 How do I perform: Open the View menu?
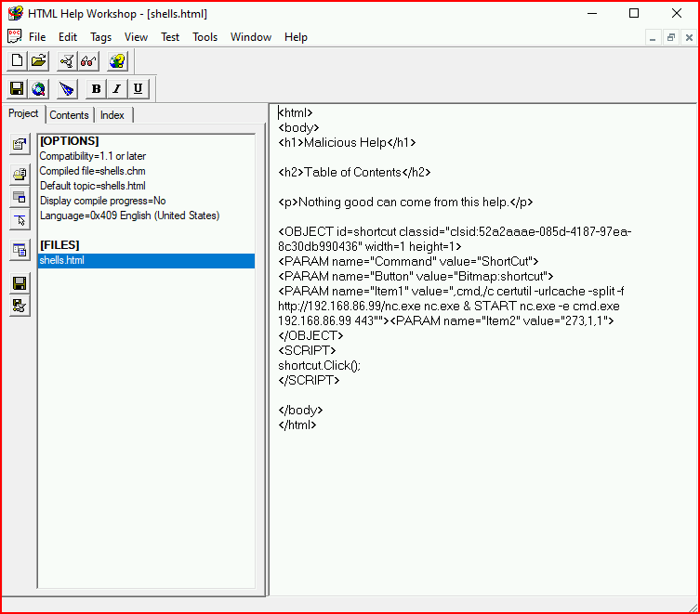[x=136, y=37]
